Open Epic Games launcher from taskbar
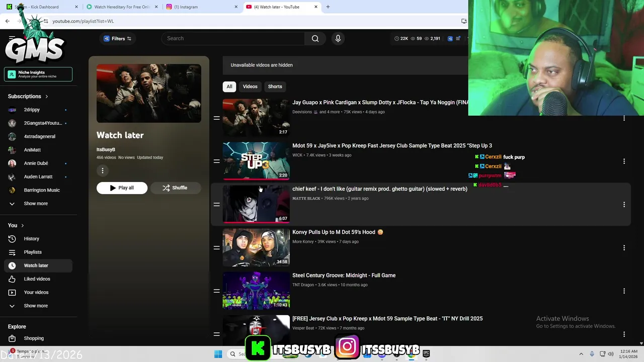Viewport: 644px width, 362px height. (x=426, y=354)
